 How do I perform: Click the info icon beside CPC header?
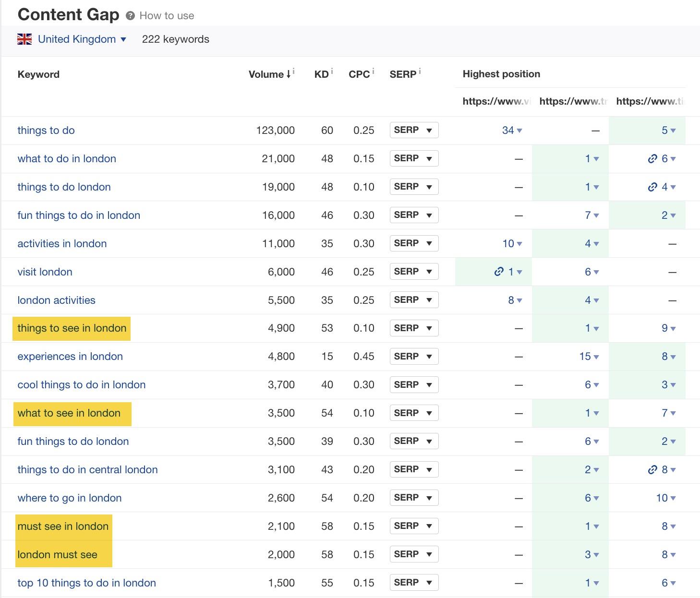click(372, 70)
